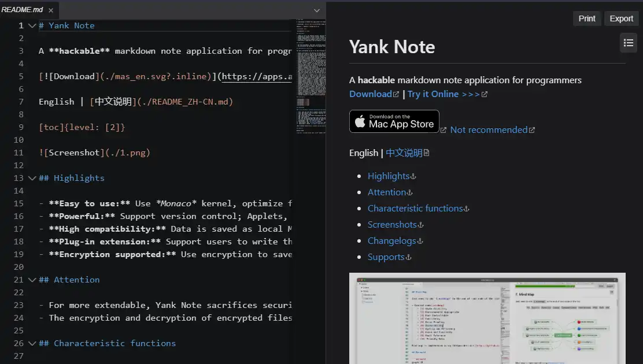Jump to Screenshots in table of contents
Image resolution: width=643 pixels, height=364 pixels.
point(392,225)
